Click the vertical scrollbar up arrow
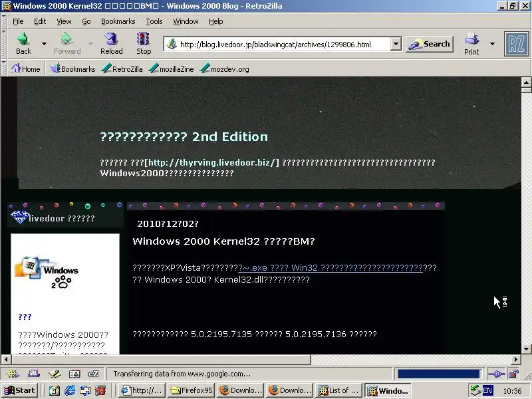532x399 pixels. coord(526,82)
